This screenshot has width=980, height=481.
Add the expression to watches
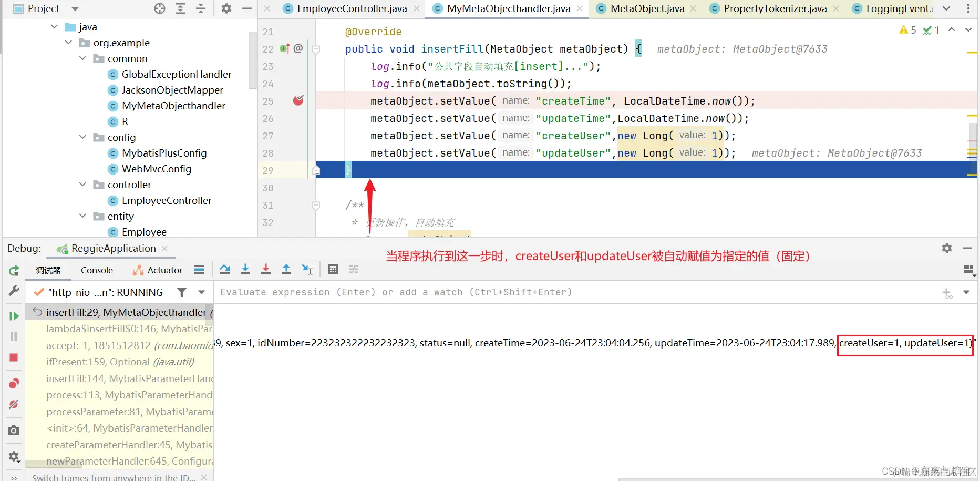(947, 293)
